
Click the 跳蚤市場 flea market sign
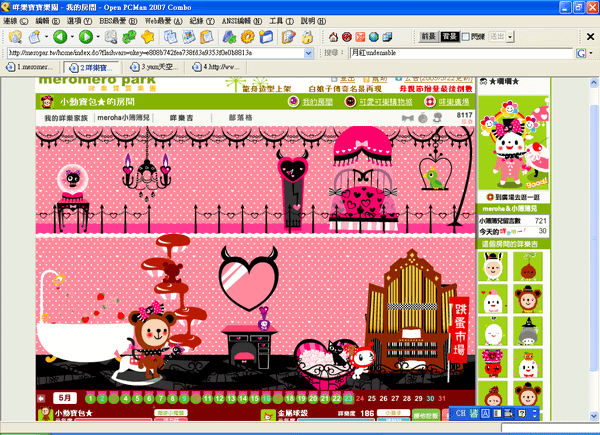tap(460, 329)
